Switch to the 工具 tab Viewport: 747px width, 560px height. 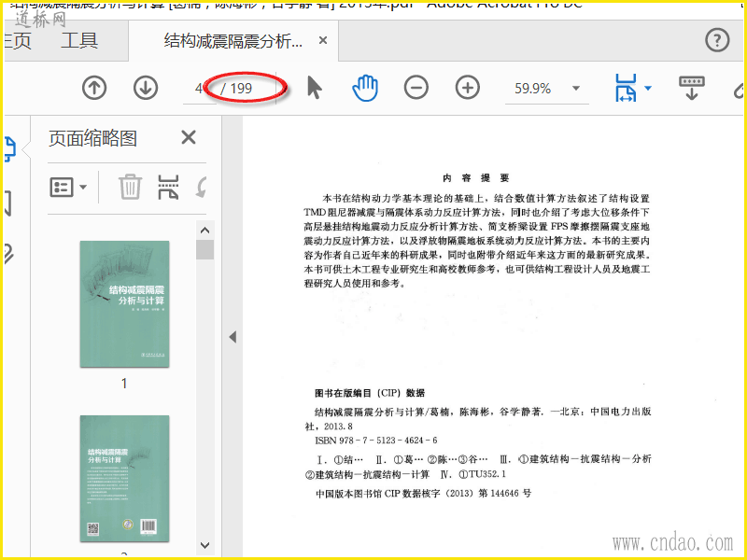click(x=79, y=40)
